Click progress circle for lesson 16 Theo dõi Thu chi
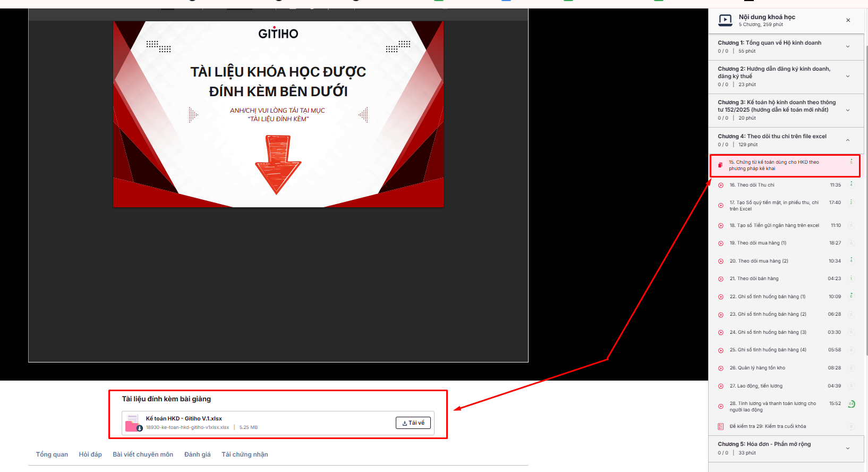Screen dimensions: 868x472 (x=851, y=184)
